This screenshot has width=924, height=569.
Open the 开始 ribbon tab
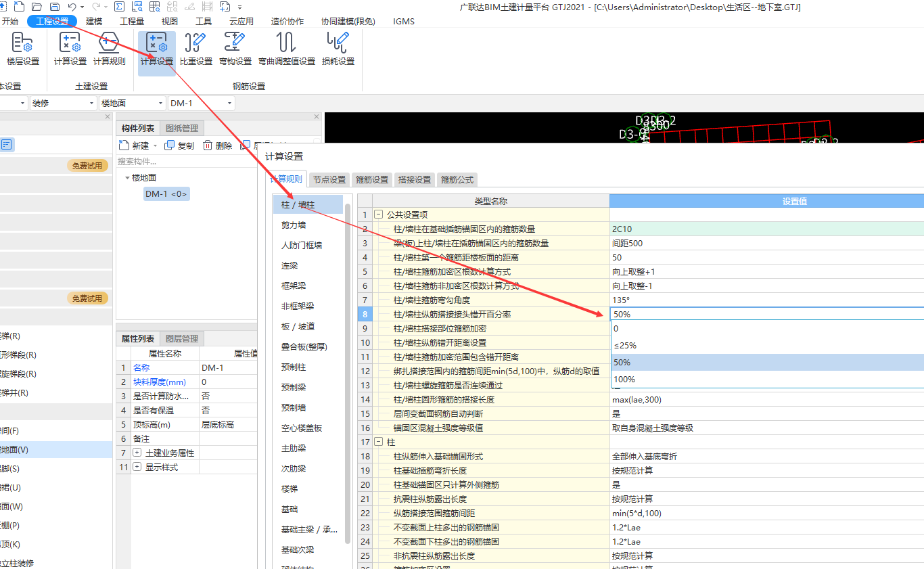click(x=10, y=21)
